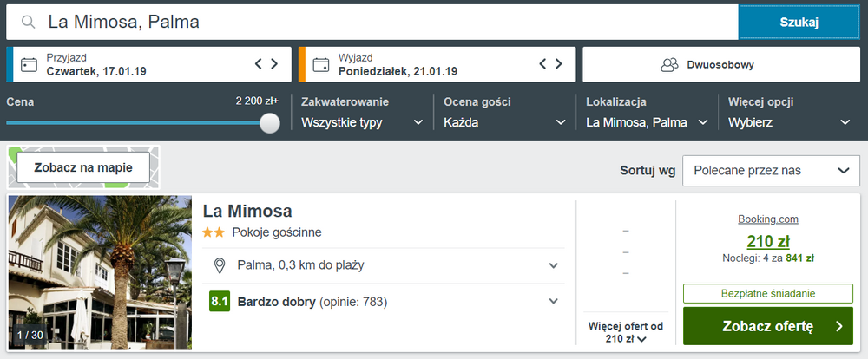Move arrival date to next day
Image resolution: width=868 pixels, height=359 pixels.
coord(274,63)
